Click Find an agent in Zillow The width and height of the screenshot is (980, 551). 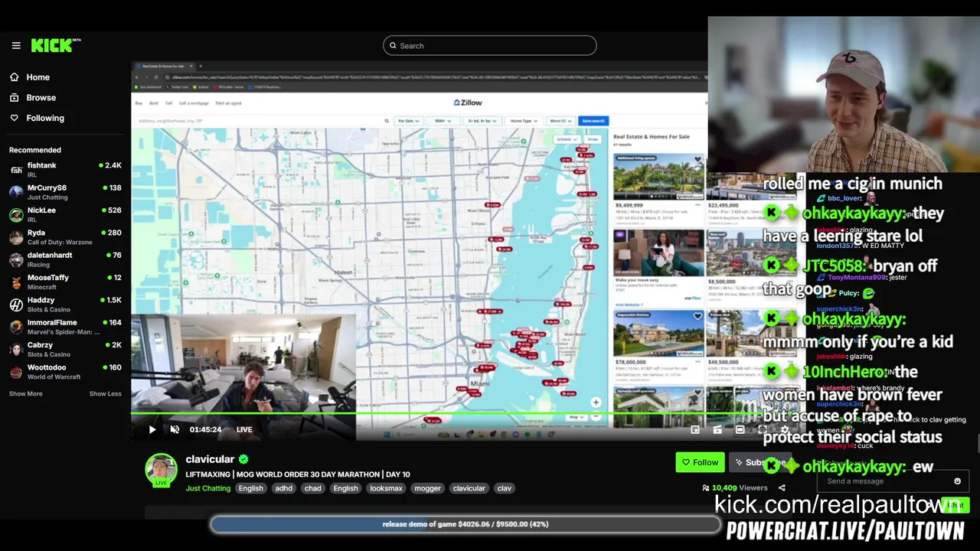click(229, 103)
